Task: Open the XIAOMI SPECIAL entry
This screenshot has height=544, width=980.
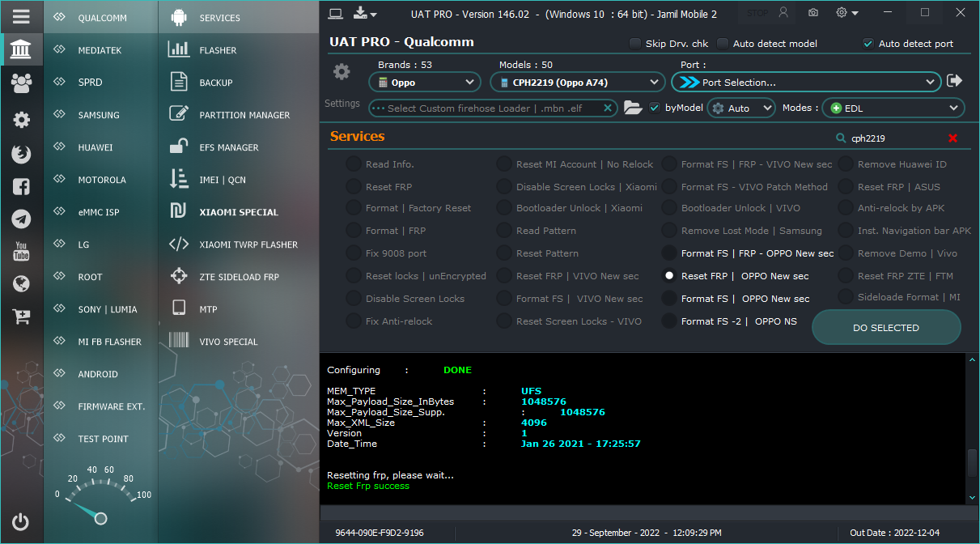Action: (239, 211)
